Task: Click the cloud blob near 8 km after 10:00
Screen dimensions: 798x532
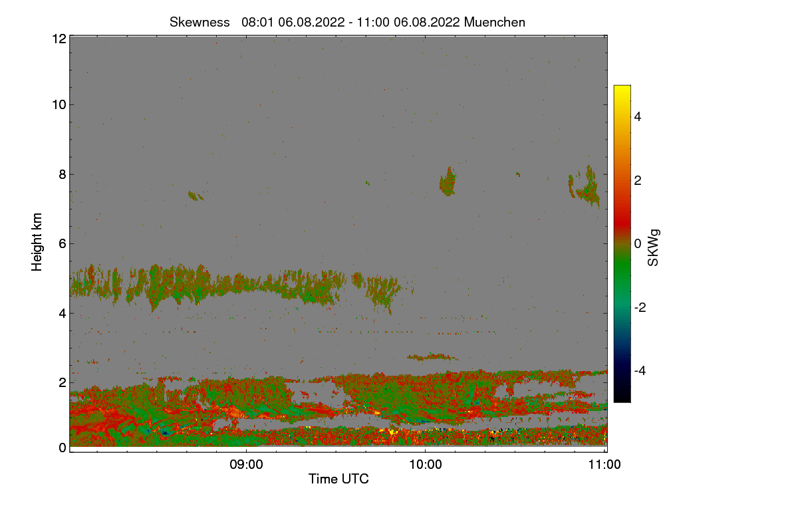Action: coord(448,182)
